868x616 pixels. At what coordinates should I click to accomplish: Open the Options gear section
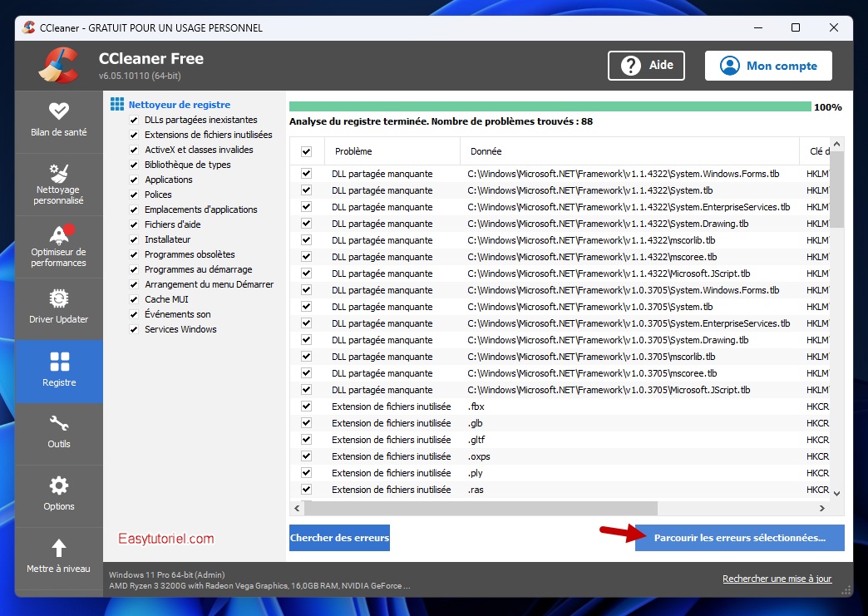click(59, 495)
